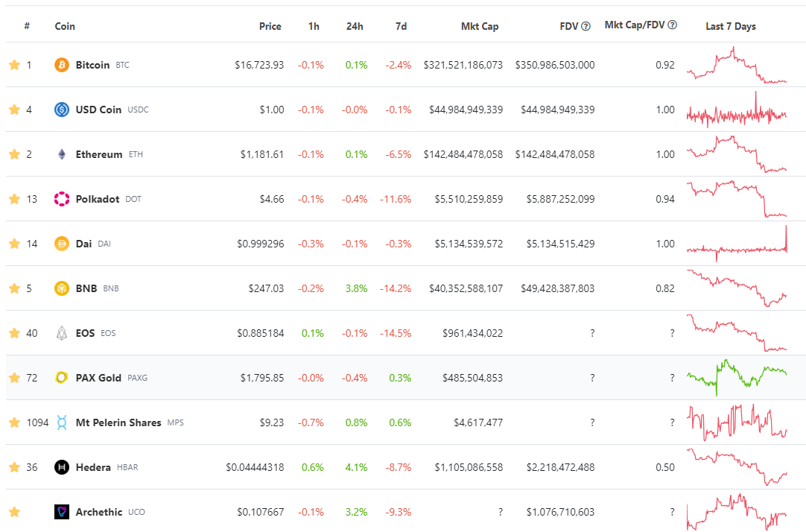Sort by the Mkt Cap column header
The height and width of the screenshot is (532, 806).
[x=480, y=26]
